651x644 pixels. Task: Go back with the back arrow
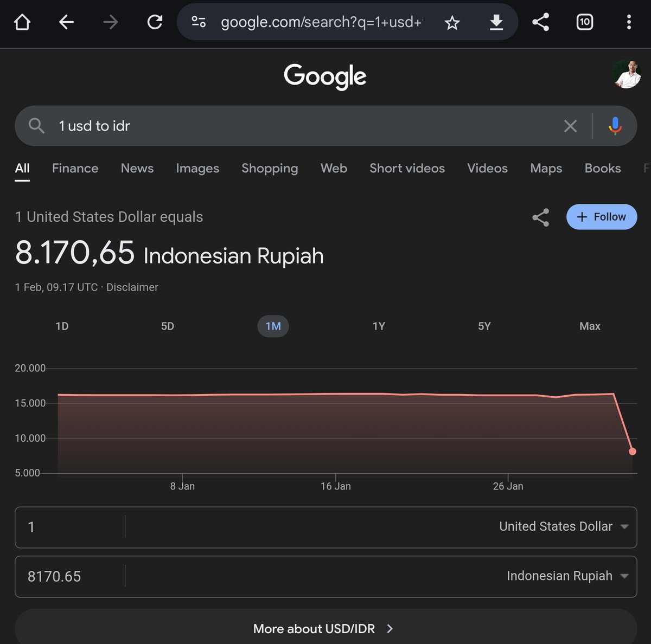(x=66, y=22)
